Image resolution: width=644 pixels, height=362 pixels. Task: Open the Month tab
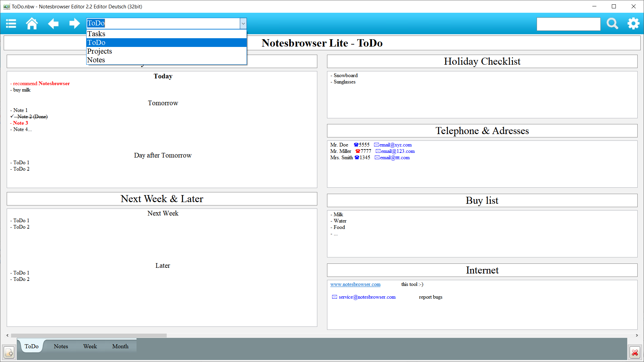pyautogui.click(x=120, y=346)
